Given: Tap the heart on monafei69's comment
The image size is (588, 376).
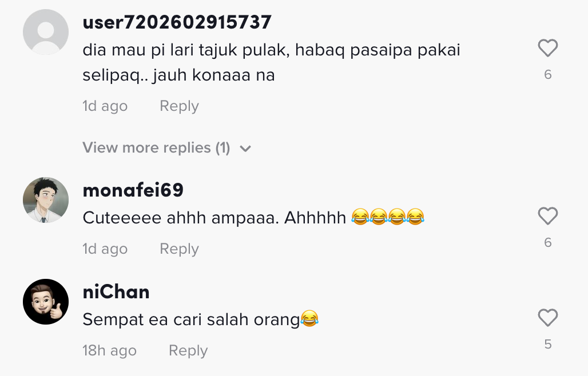Looking at the screenshot, I should [x=547, y=217].
